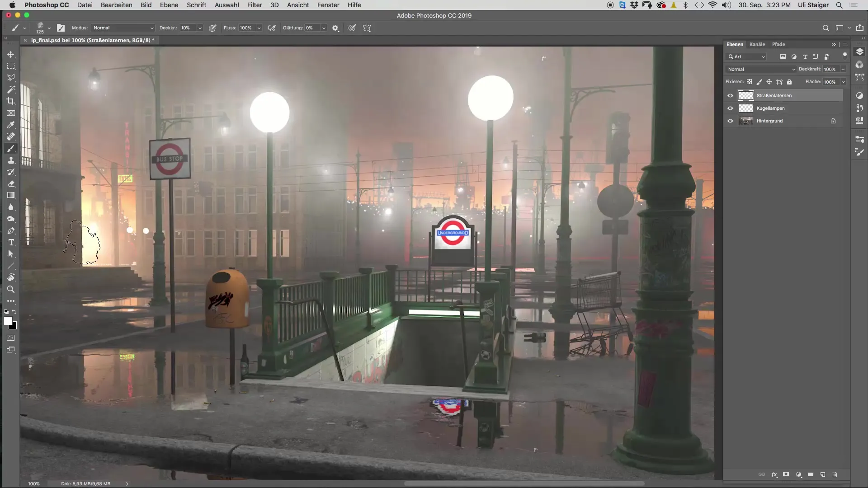The width and height of the screenshot is (868, 488).
Task: Select the Eyedropper tool
Action: point(11,125)
